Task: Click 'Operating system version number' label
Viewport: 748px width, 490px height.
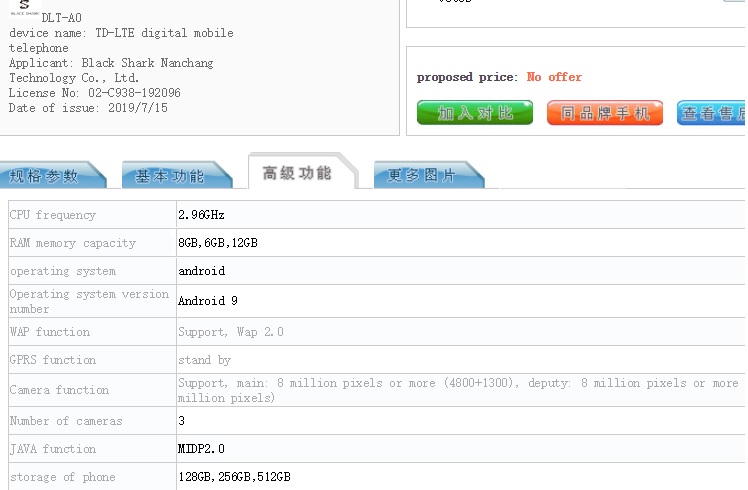Action: pos(89,301)
